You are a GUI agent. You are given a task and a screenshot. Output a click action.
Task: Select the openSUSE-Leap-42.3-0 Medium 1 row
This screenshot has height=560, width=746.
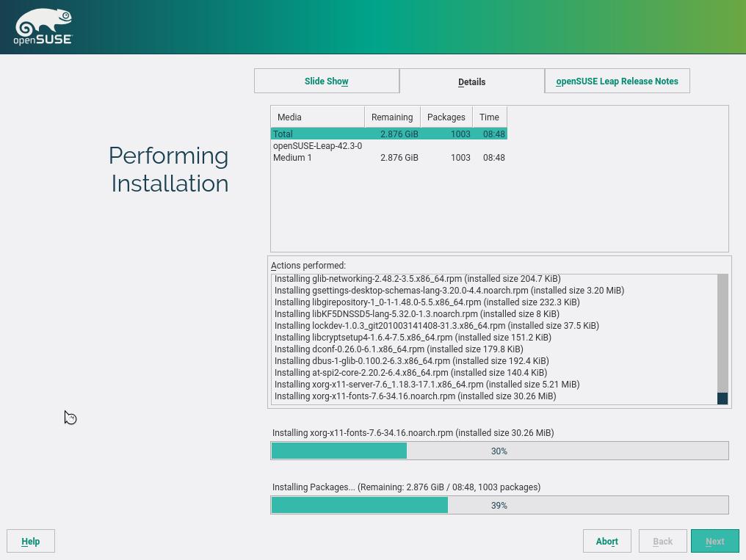coord(388,152)
